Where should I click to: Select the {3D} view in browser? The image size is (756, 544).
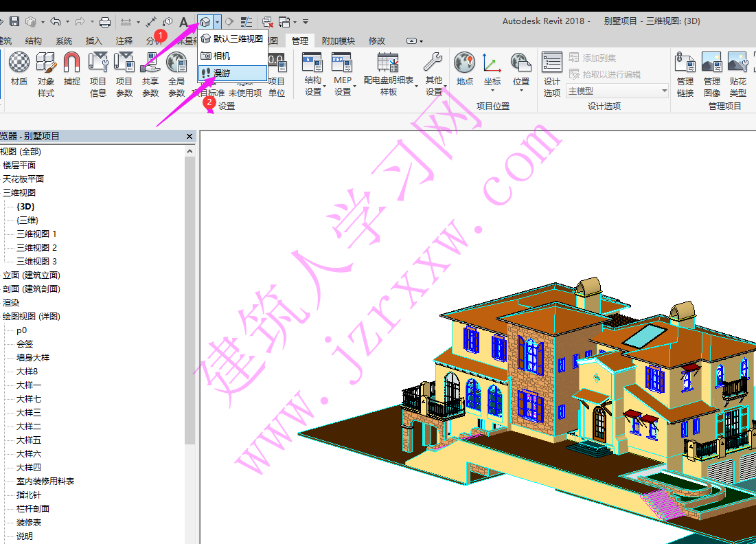tap(25, 207)
